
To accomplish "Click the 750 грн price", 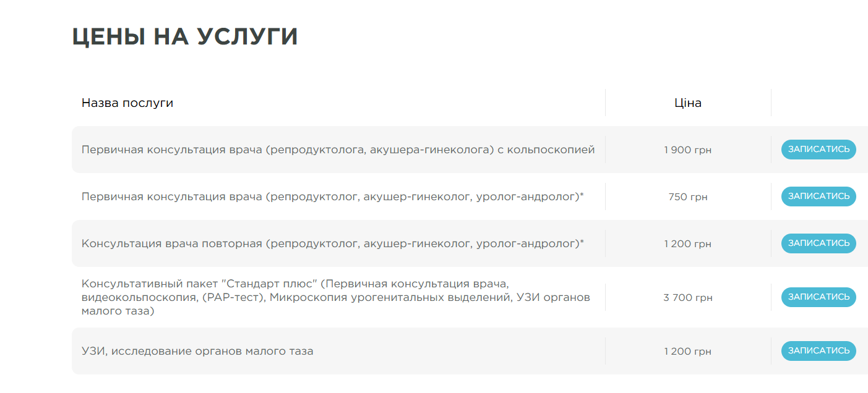I will [687, 197].
